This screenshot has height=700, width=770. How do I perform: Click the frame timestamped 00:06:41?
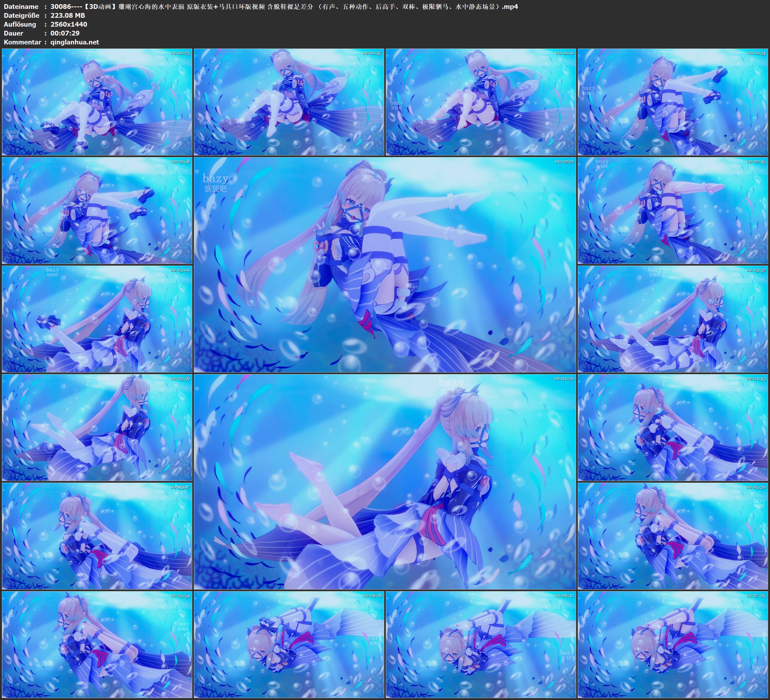point(481,644)
